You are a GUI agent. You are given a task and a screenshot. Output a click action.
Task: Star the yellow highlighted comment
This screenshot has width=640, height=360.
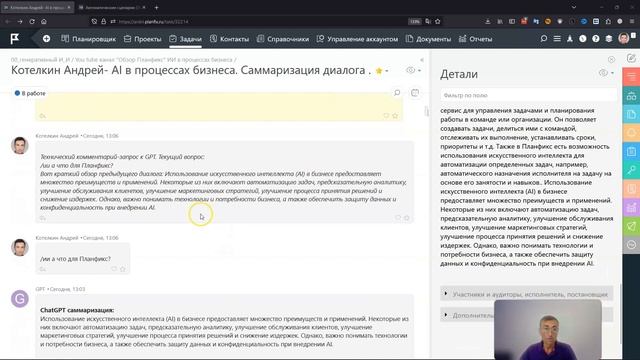[x=395, y=116]
